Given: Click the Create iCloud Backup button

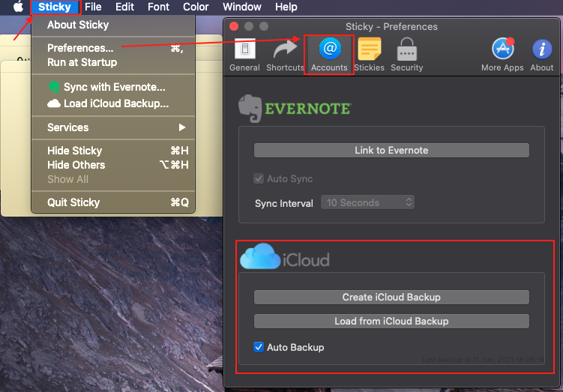Looking at the screenshot, I should click(x=391, y=298).
